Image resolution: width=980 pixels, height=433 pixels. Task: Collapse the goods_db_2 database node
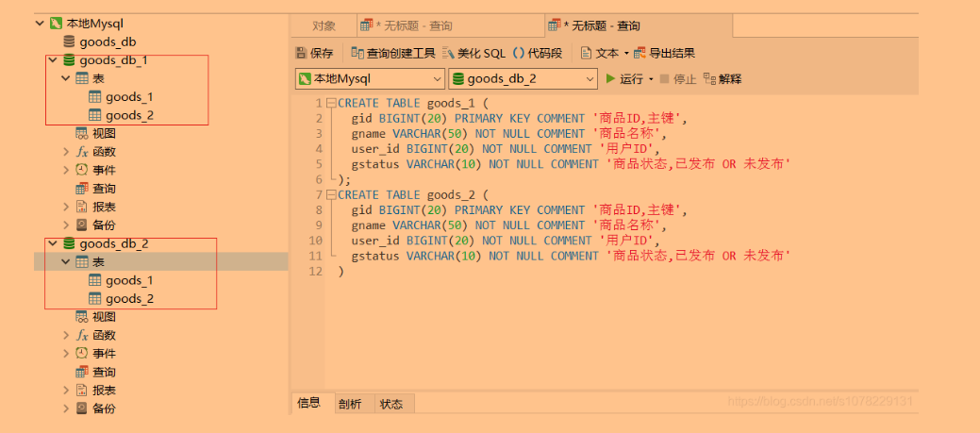coord(53,243)
